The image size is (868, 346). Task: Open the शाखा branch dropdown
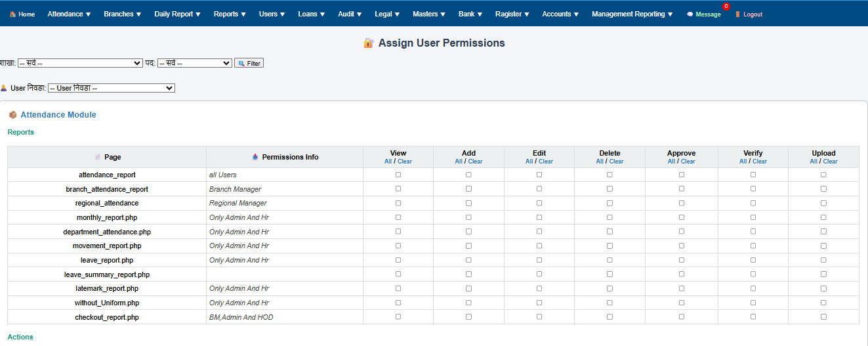point(80,63)
